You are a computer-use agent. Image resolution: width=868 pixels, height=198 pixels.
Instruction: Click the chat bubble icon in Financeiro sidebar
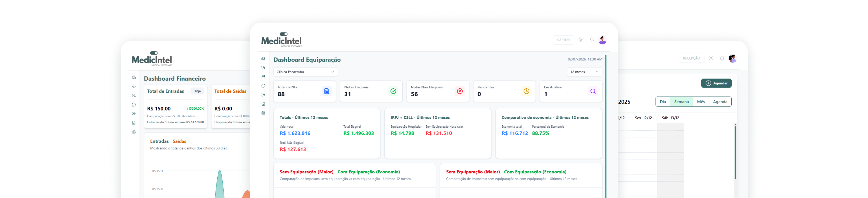tap(134, 105)
